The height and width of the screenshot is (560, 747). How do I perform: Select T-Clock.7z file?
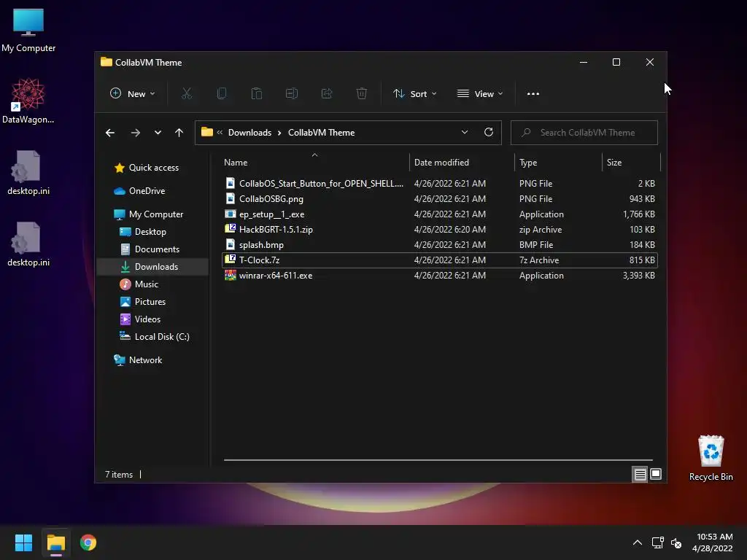tap(439, 260)
